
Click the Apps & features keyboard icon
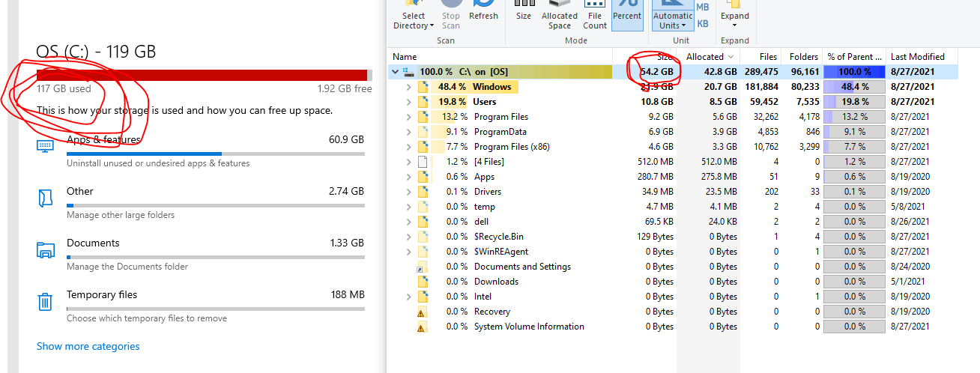pyautogui.click(x=45, y=145)
